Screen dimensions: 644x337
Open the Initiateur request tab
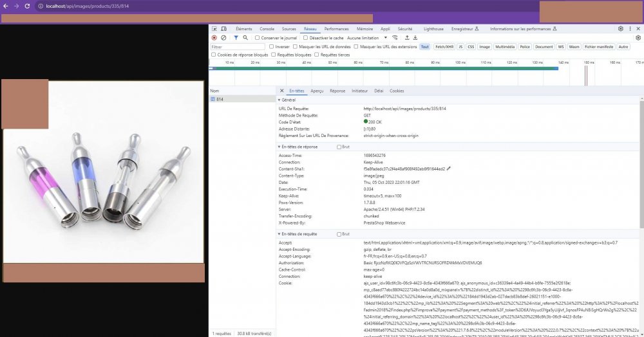tap(360, 91)
